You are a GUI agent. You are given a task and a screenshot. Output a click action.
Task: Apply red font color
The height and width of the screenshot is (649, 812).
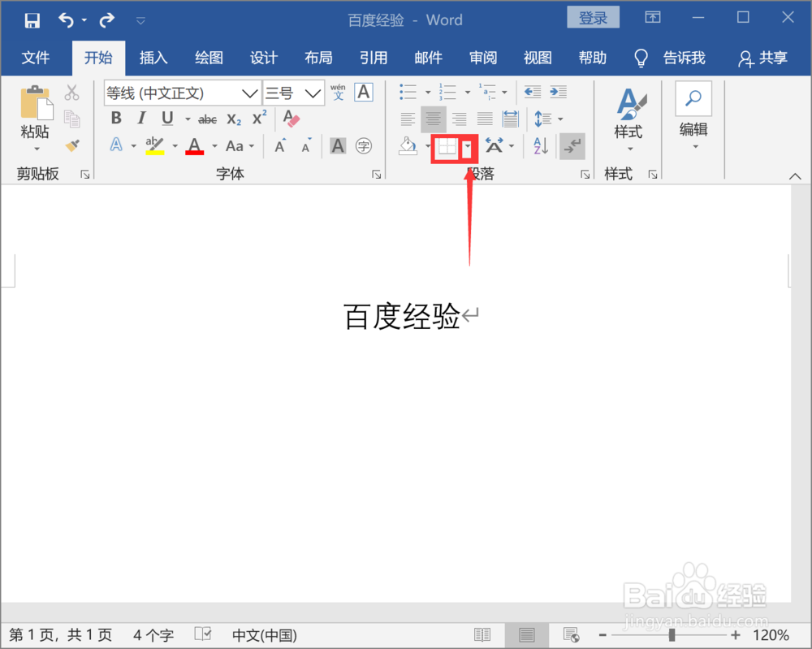[195, 145]
